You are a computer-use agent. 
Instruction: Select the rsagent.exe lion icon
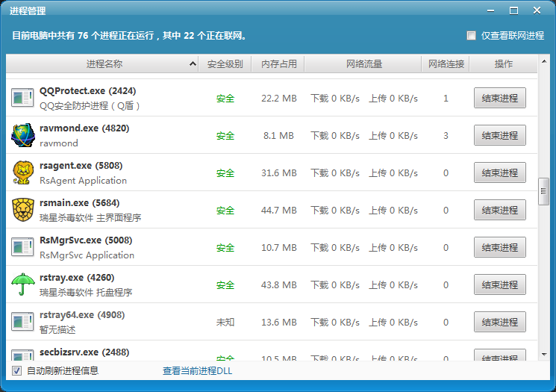tap(22, 172)
